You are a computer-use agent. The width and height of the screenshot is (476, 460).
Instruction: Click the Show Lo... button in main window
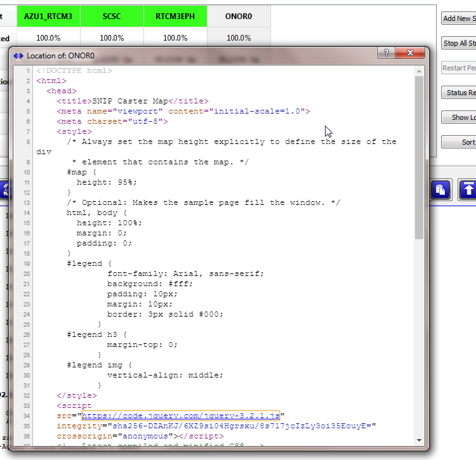click(459, 117)
